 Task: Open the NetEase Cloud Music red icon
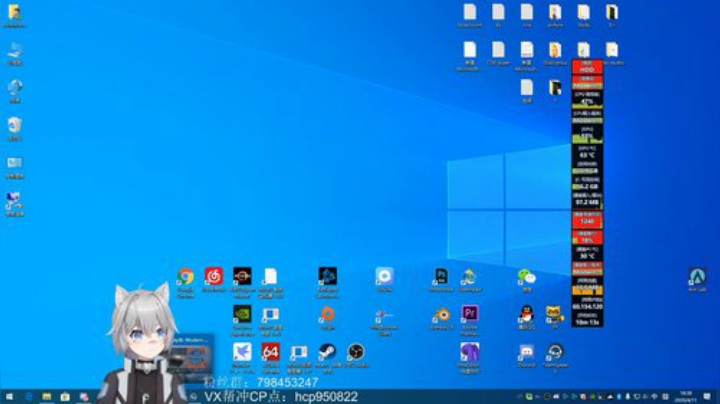coord(214,276)
